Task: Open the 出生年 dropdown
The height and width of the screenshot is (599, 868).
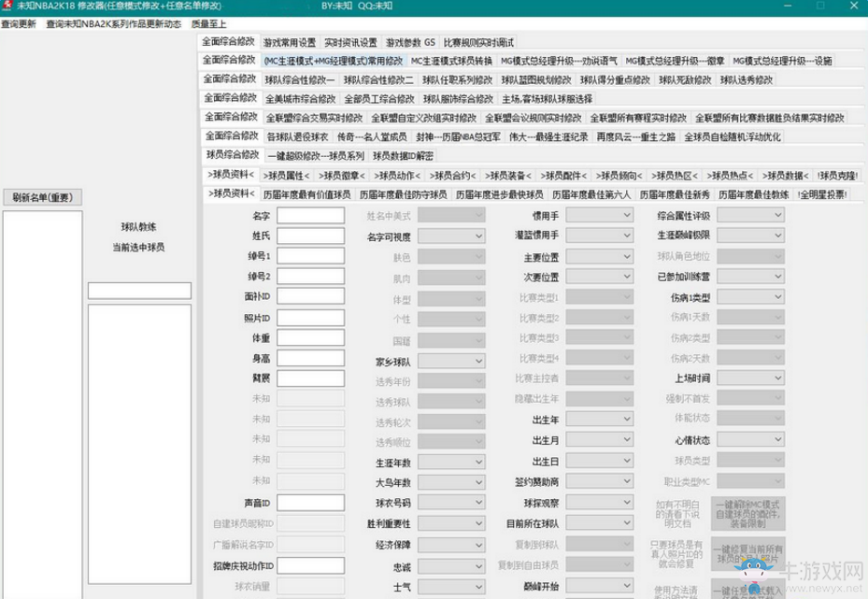Action: [600, 419]
